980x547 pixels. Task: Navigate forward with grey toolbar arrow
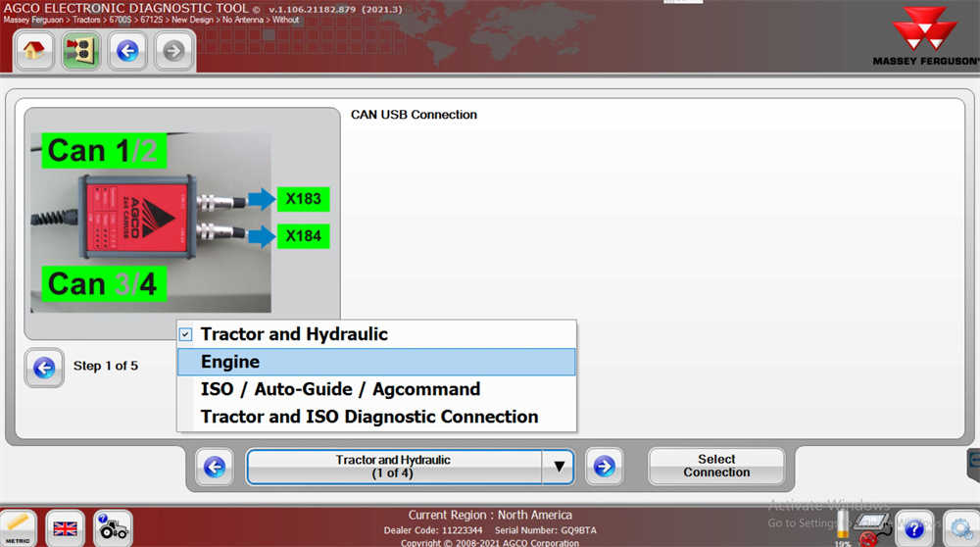(x=173, y=50)
